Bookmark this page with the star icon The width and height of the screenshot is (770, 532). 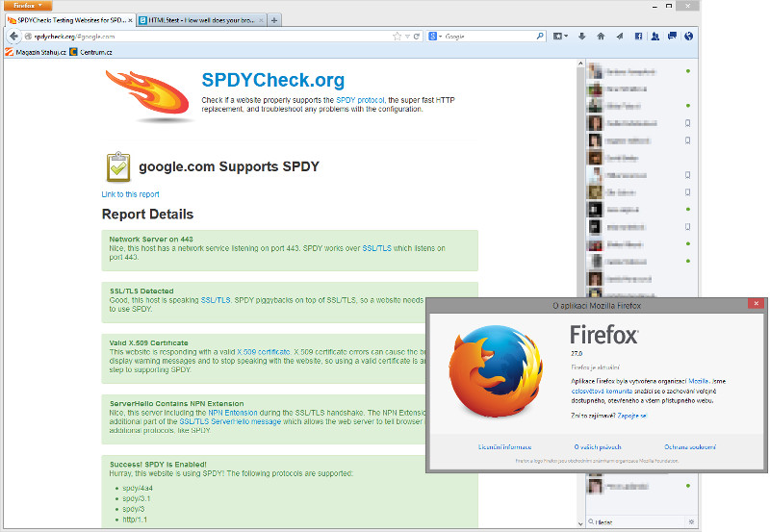coord(397,37)
